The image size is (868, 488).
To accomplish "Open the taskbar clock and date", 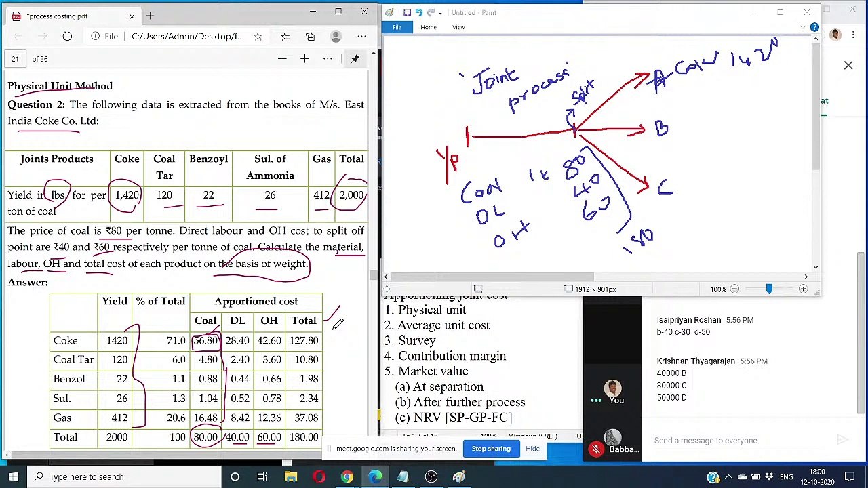I will pyautogui.click(x=817, y=476).
